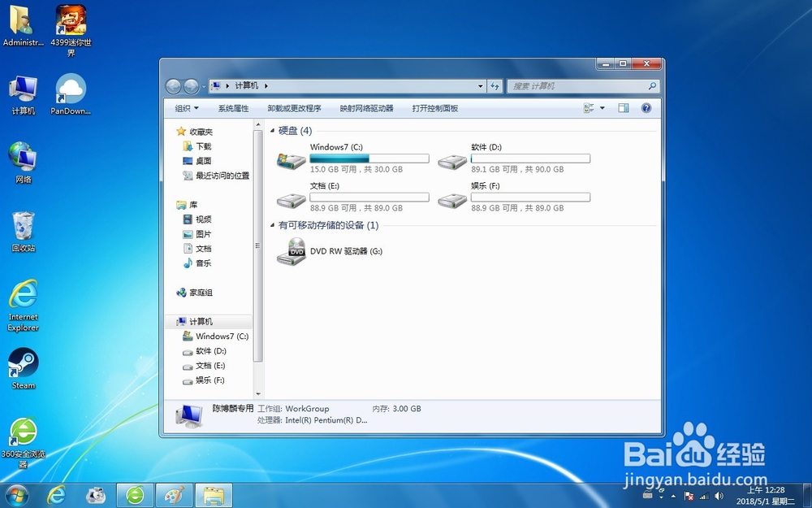Click 打开控制面板 in the toolbar

pos(435,108)
